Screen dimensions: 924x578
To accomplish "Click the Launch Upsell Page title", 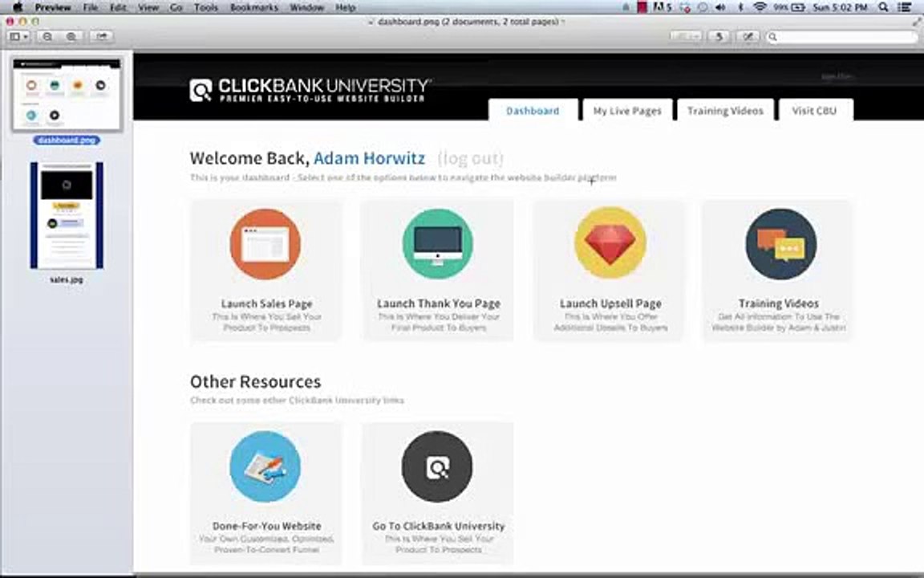I will (610, 303).
